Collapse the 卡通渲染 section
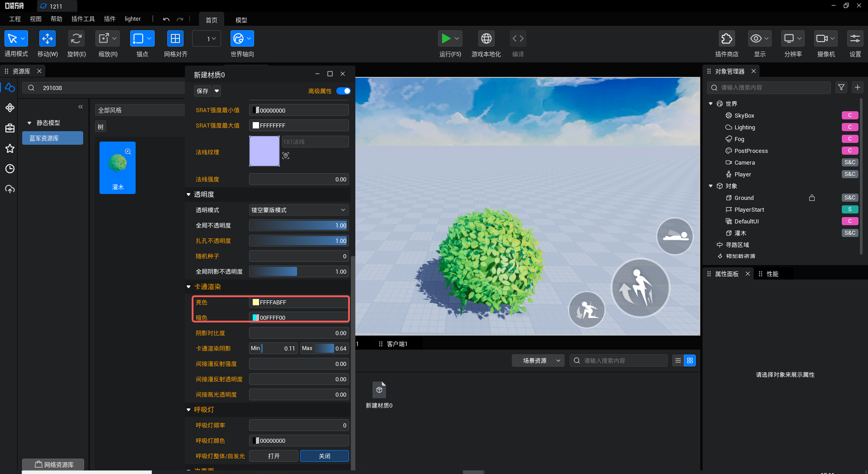 tap(189, 287)
